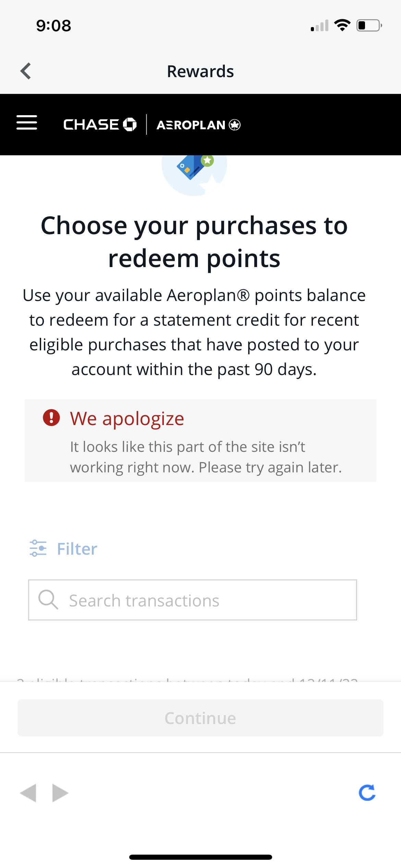This screenshot has width=401, height=868.
Task: Tap the battery indicator
Action: (x=369, y=25)
